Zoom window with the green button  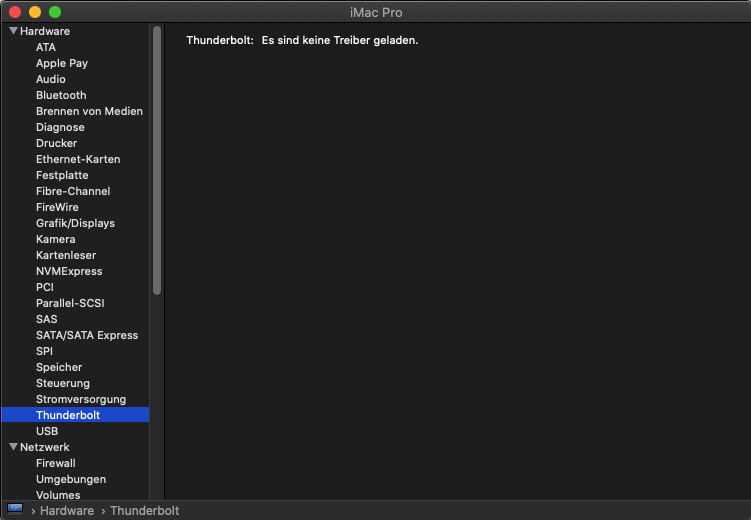pyautogui.click(x=55, y=12)
